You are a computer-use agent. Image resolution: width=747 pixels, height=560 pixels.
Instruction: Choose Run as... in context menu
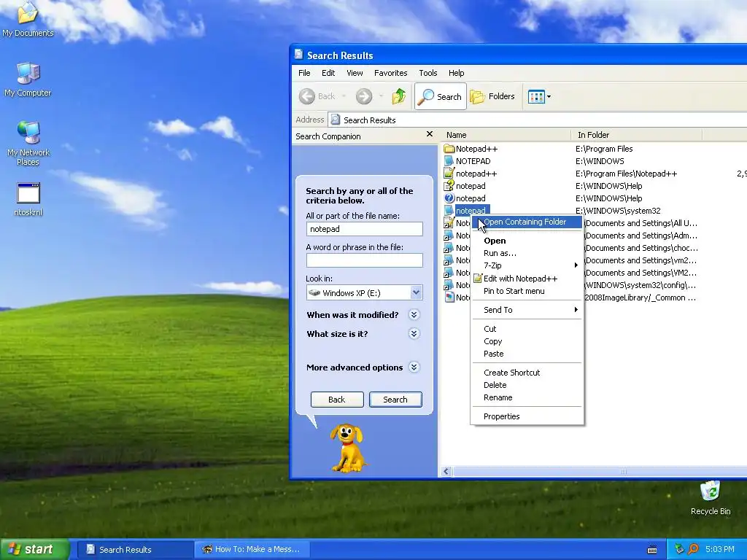pyautogui.click(x=527, y=253)
